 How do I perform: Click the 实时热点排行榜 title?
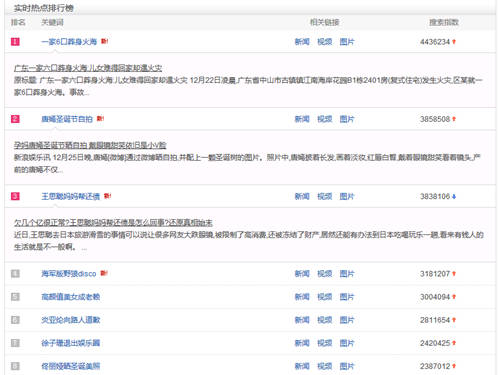(x=44, y=8)
